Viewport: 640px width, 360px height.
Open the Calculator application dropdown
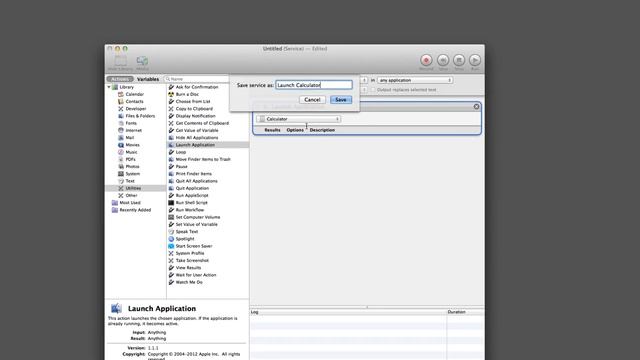[298, 119]
